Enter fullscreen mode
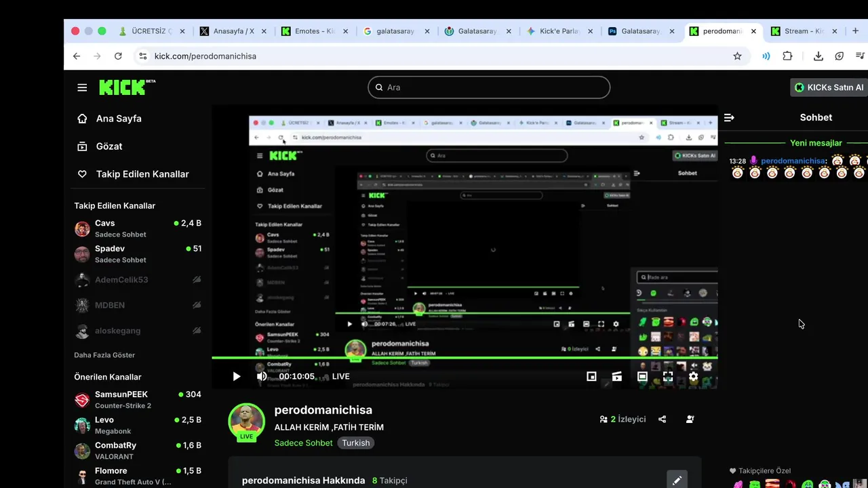The height and width of the screenshot is (488, 868). 668,376
